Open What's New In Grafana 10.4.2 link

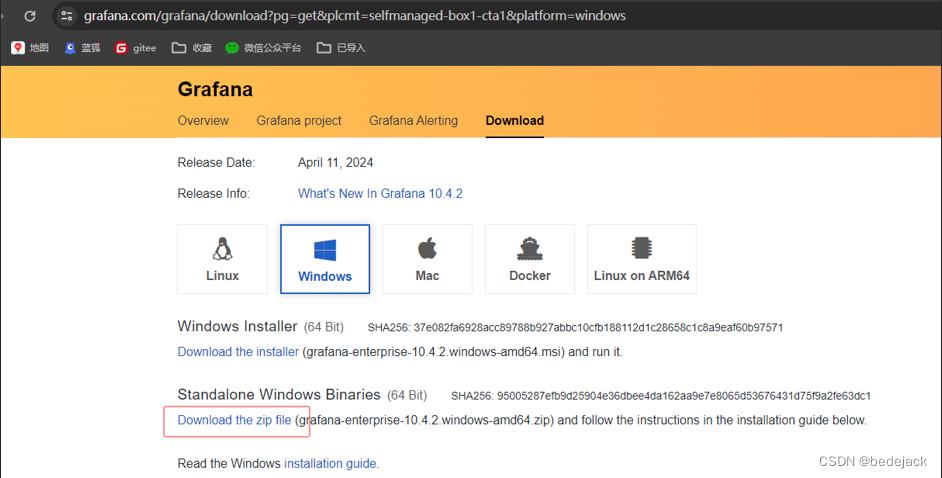coord(380,193)
